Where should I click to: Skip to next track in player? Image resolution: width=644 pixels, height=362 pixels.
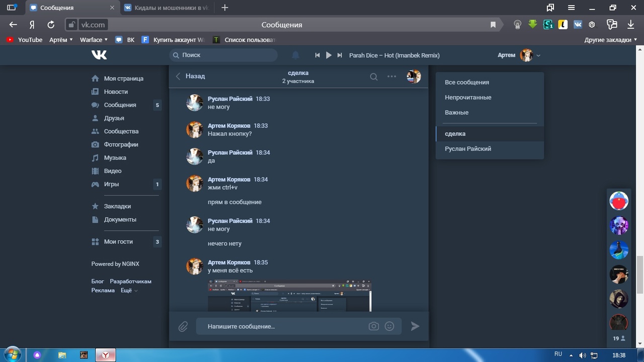click(x=340, y=55)
